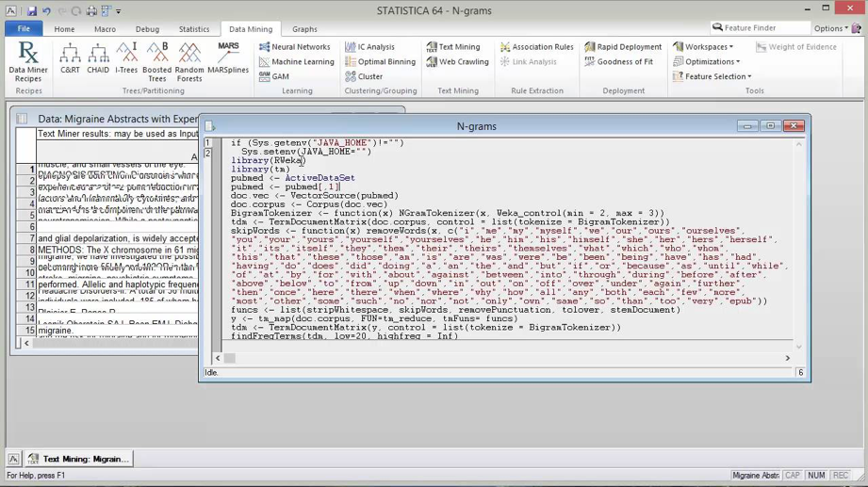Screen dimensions: 868x487
Task: Open IC Analysis
Action: 369,47
